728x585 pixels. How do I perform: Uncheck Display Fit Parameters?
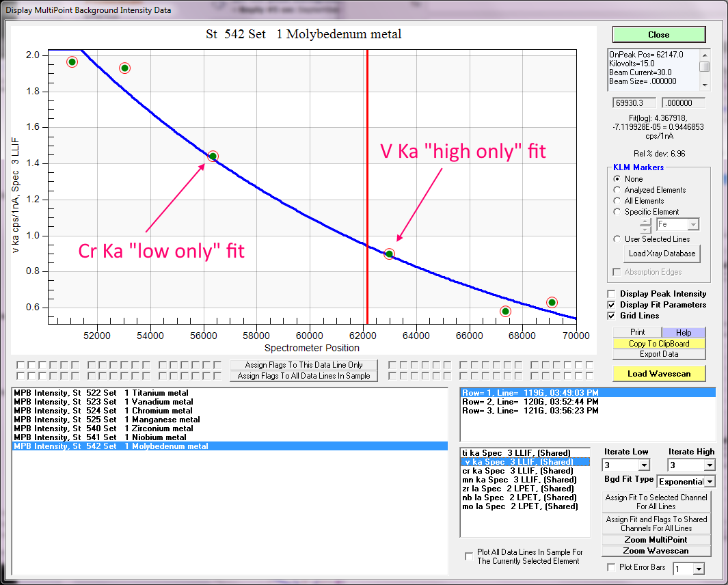pyautogui.click(x=612, y=305)
